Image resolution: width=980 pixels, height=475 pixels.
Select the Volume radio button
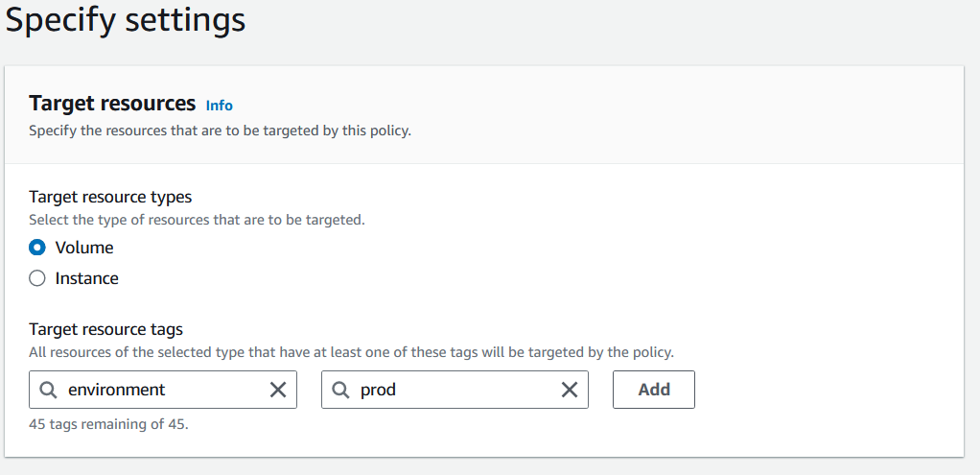click(37, 248)
